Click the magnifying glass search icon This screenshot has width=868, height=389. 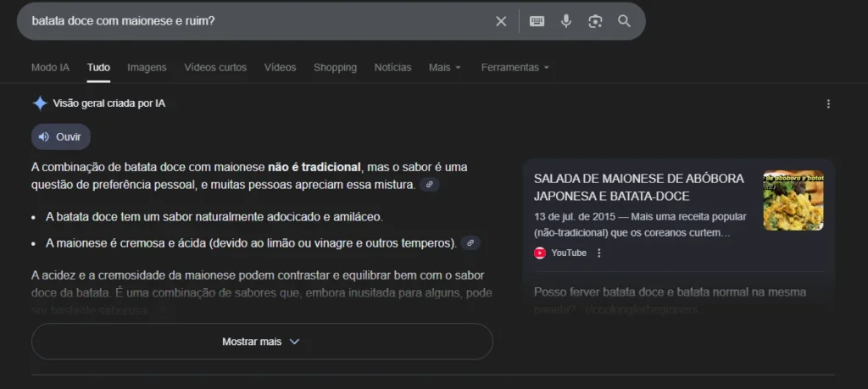pos(625,21)
